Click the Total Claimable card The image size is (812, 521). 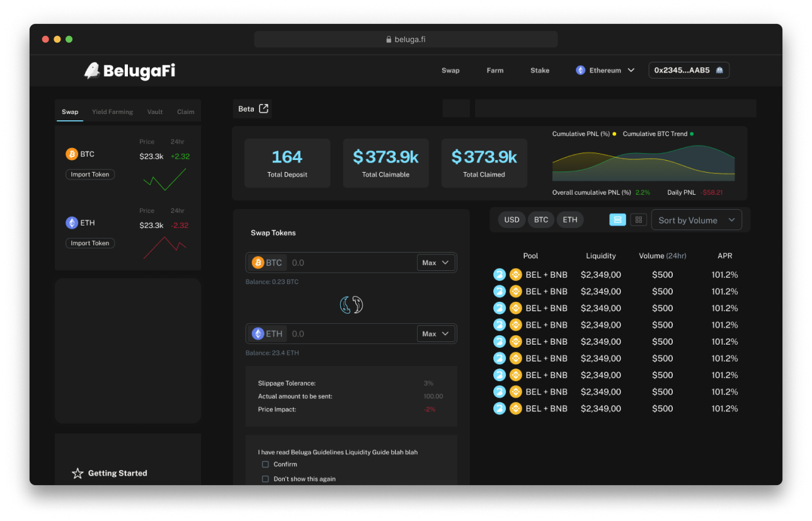click(x=386, y=163)
